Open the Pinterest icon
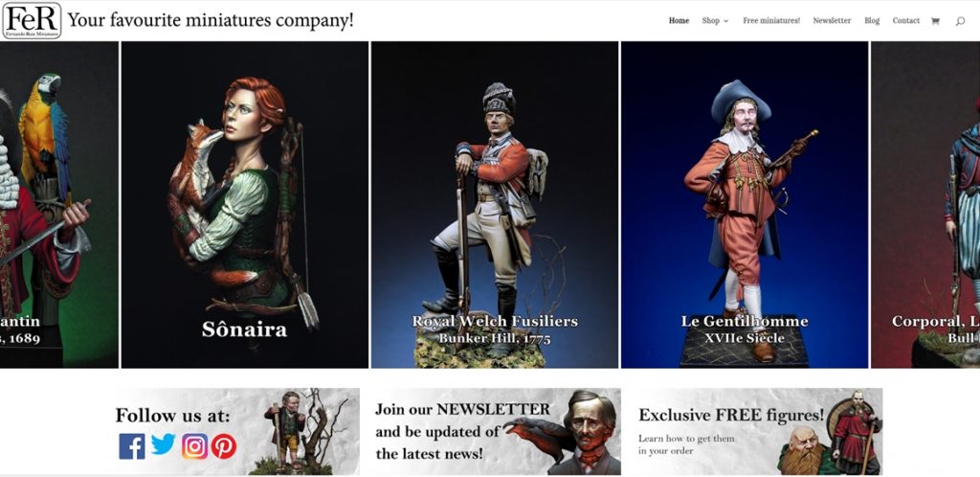This screenshot has width=980, height=477. pos(223,446)
